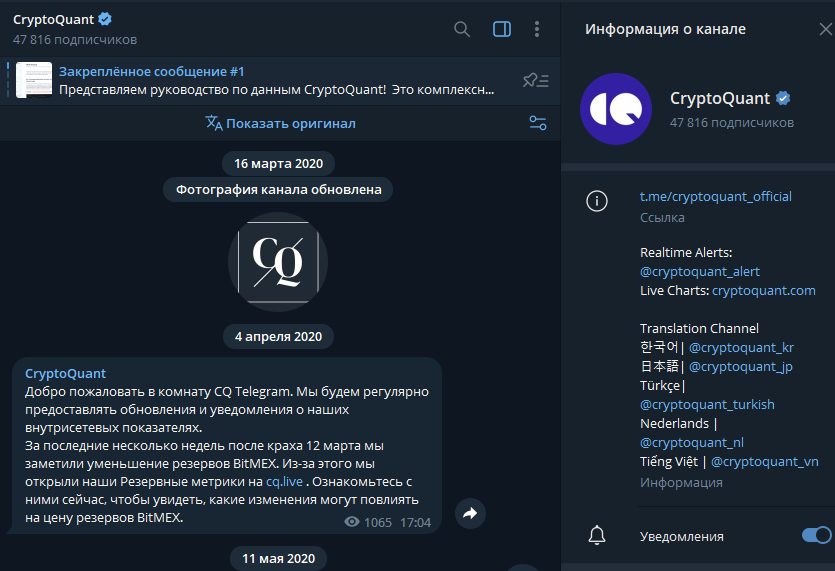The height and width of the screenshot is (571, 835).
Task: Open @cryptoquant_kr Korean channel link
Action: (x=741, y=348)
